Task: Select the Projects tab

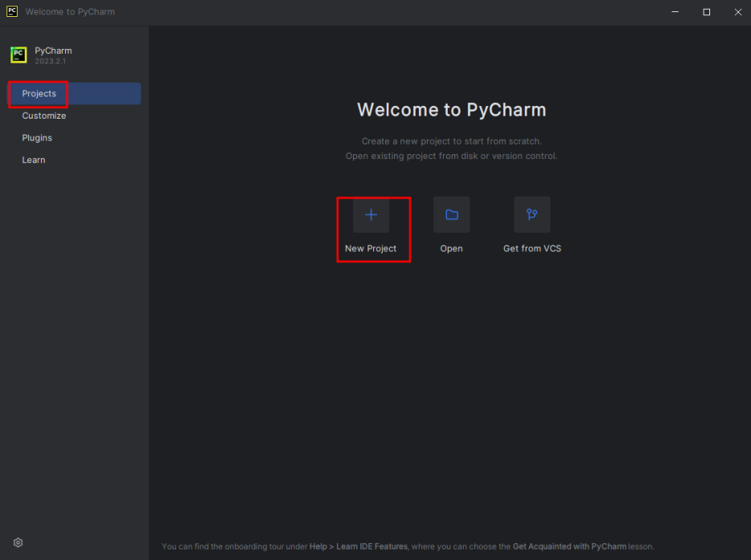Action: (75, 93)
